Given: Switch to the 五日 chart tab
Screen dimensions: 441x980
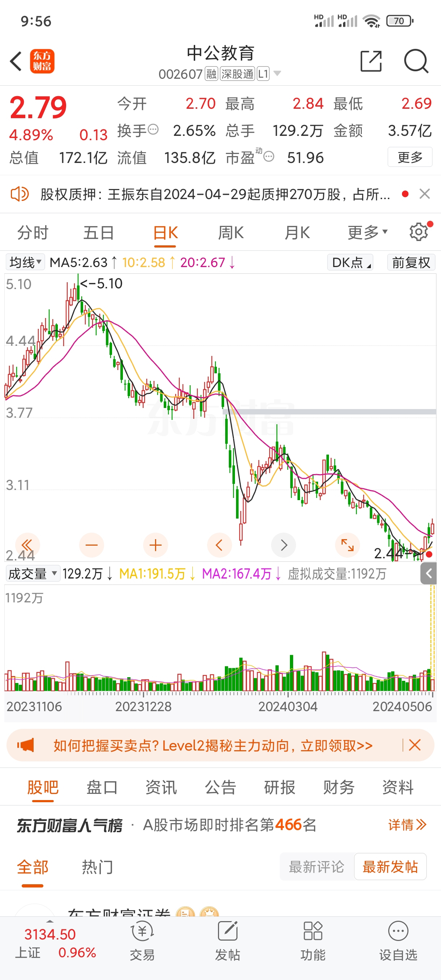Looking at the screenshot, I should pyautogui.click(x=99, y=232).
